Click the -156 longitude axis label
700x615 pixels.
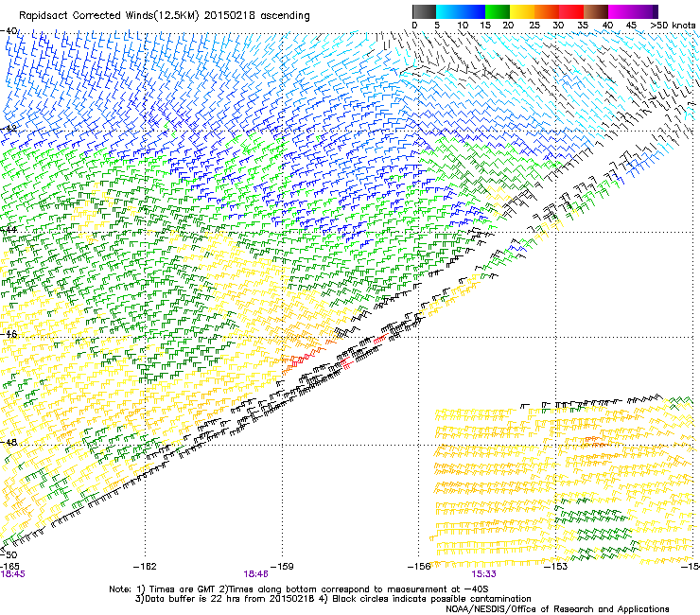pyautogui.click(x=419, y=567)
